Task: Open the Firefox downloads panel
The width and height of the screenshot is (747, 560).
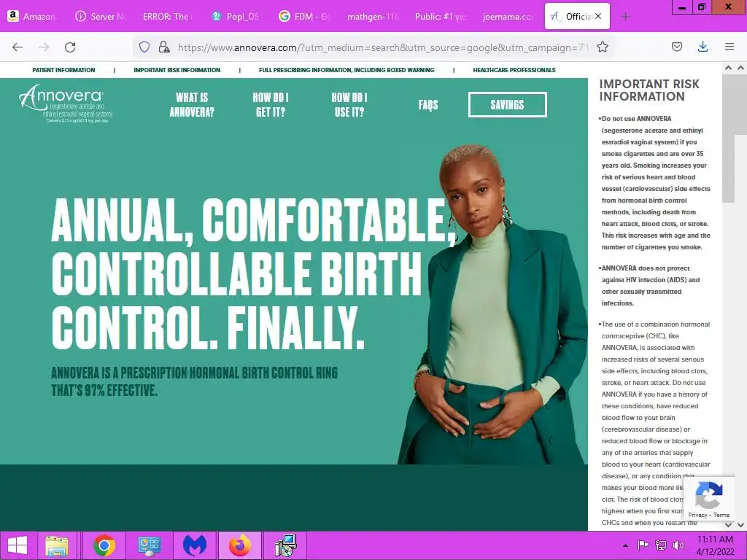Action: coord(703,47)
